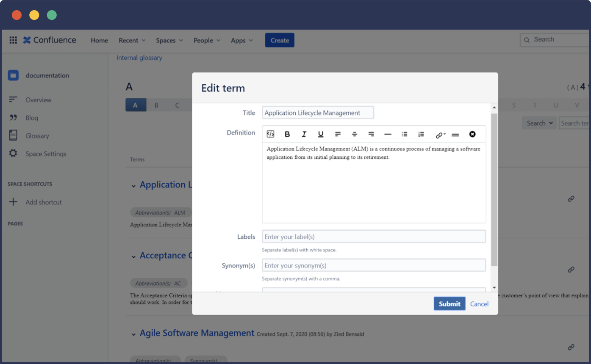Click the green maximize window button
The height and width of the screenshot is (364, 591).
pyautogui.click(x=52, y=15)
